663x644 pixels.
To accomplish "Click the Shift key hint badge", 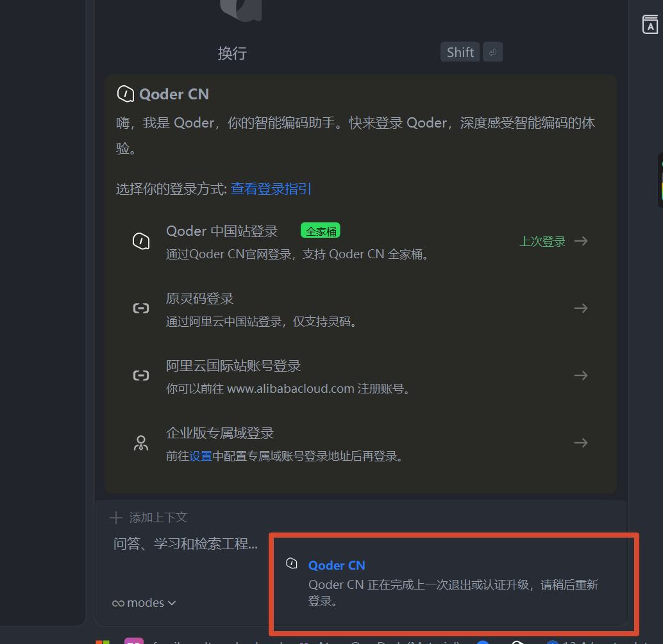I will 460,52.
